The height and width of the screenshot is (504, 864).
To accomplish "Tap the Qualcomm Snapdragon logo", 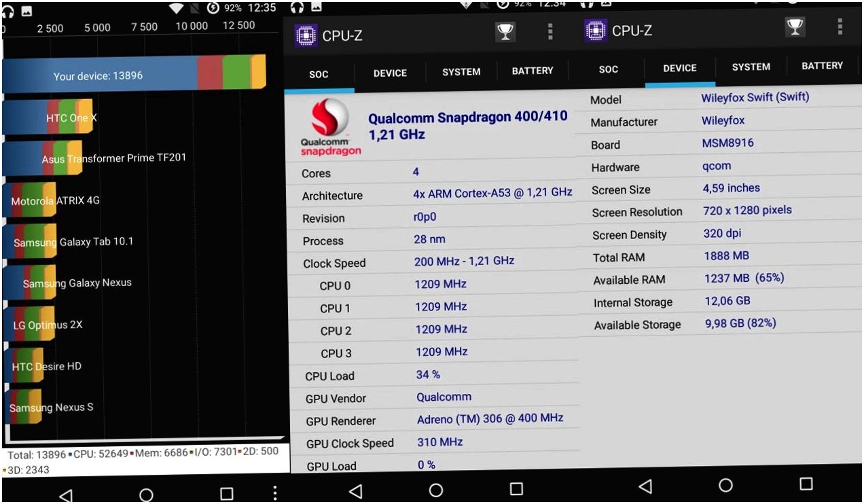I will coord(330,127).
